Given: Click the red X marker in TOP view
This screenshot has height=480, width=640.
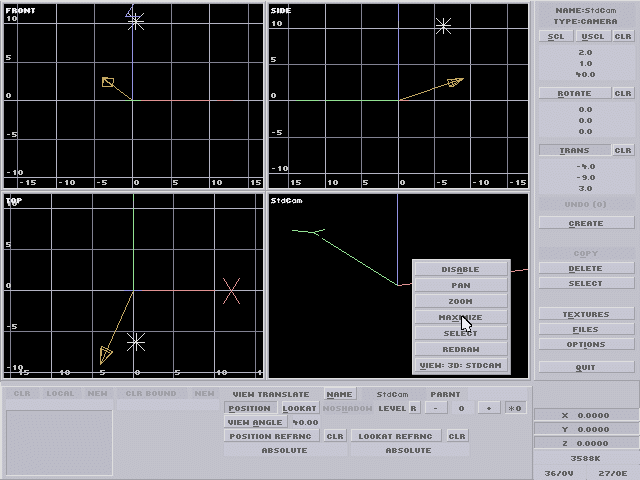Looking at the screenshot, I should click(x=231, y=291).
